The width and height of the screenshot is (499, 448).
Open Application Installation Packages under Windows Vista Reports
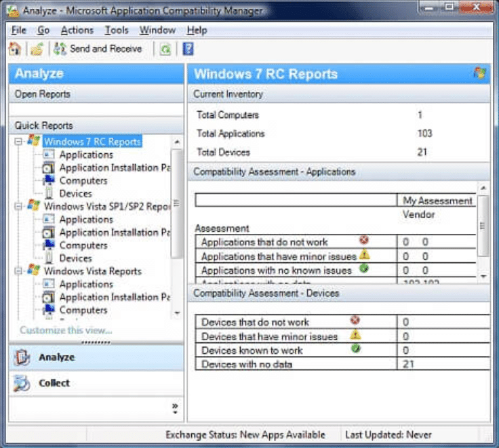click(115, 297)
